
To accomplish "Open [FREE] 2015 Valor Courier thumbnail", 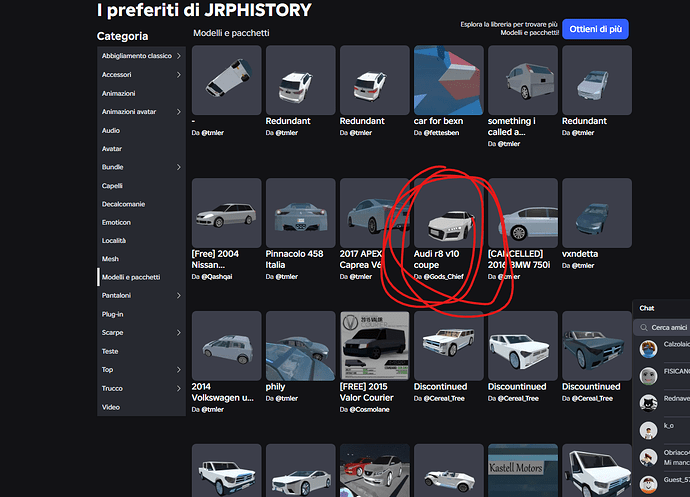I will (x=374, y=346).
